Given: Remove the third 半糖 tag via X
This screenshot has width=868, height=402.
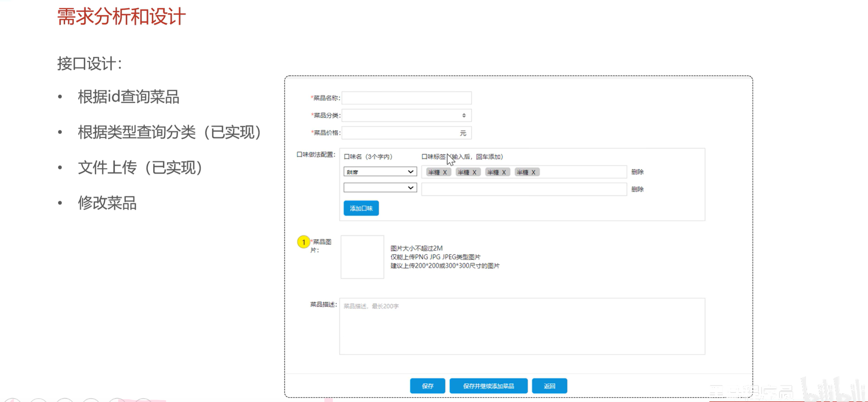Looking at the screenshot, I should click(504, 172).
